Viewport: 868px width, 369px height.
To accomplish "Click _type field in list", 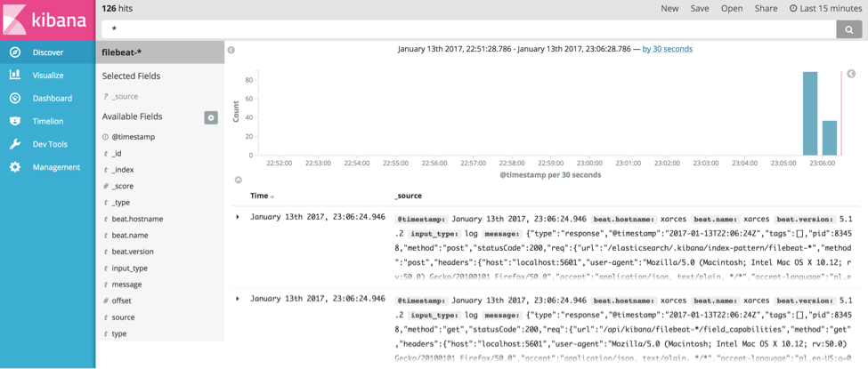I will pyautogui.click(x=121, y=203).
